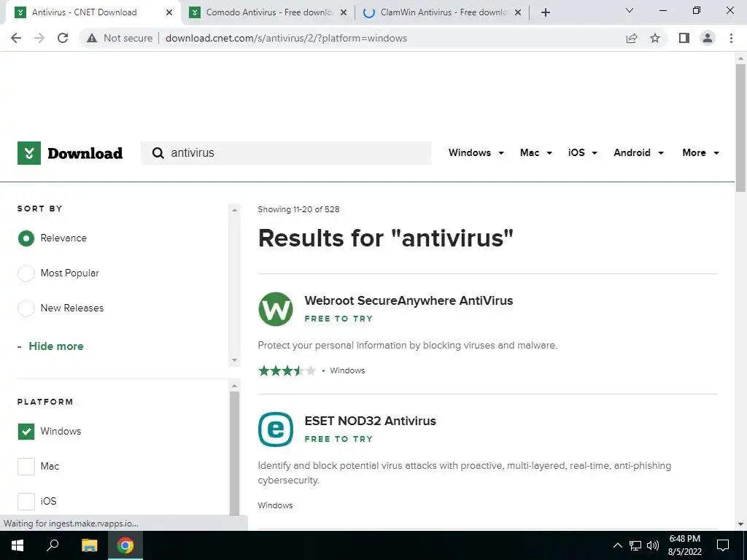
Task: Uncheck the Windows platform checkbox
Action: 26,432
